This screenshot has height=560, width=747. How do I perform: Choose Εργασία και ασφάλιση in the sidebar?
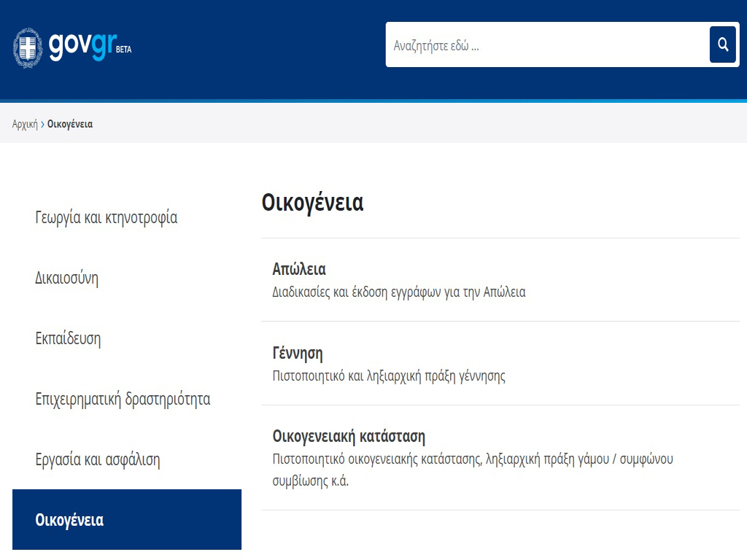(x=98, y=460)
